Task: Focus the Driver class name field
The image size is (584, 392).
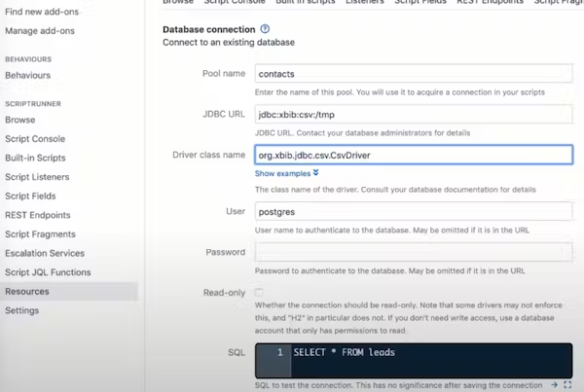Action: point(414,155)
